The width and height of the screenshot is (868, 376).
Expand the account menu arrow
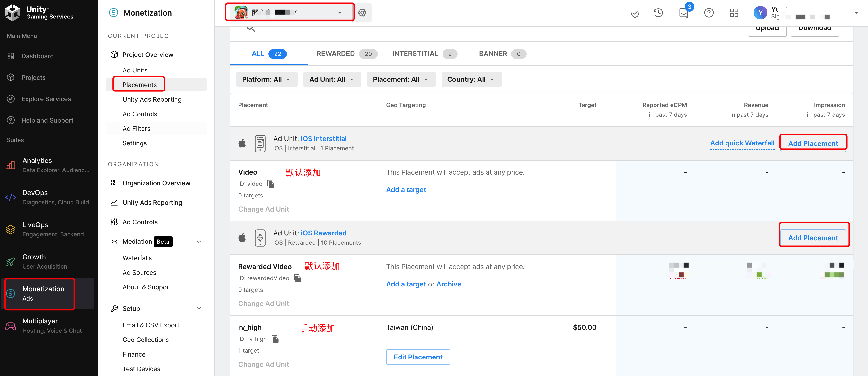click(x=856, y=13)
